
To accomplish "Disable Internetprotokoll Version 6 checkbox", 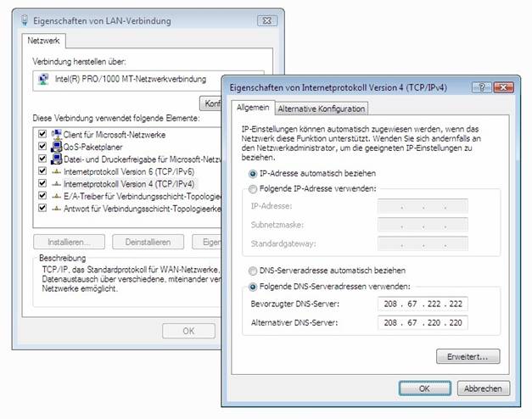I will pyautogui.click(x=42, y=170).
